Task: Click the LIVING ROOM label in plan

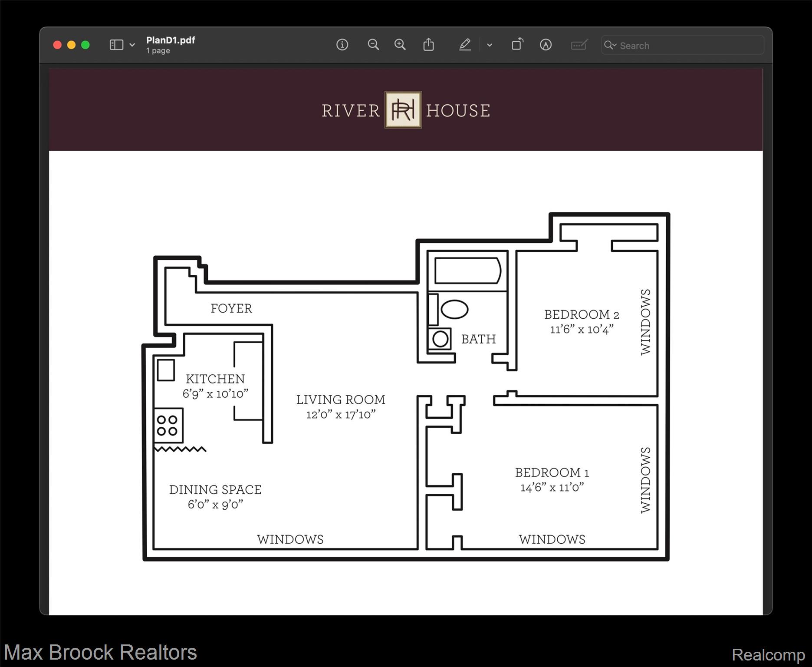Action: pyautogui.click(x=341, y=400)
